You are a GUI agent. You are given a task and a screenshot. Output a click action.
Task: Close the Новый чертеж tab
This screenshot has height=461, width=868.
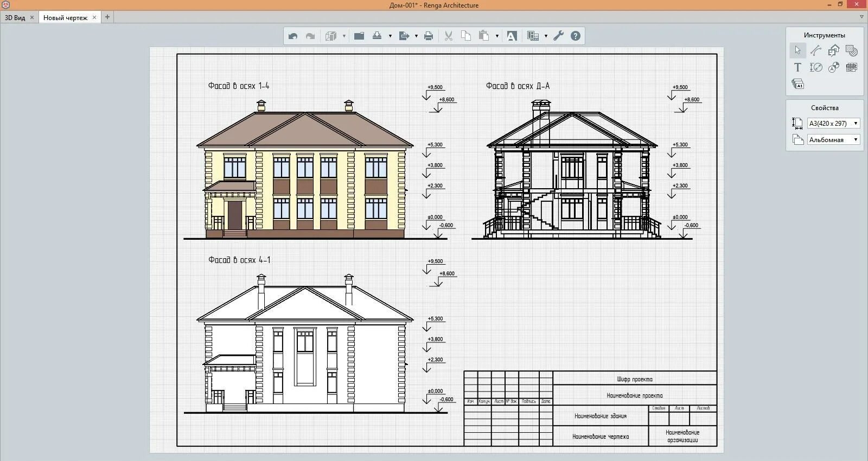pos(94,17)
